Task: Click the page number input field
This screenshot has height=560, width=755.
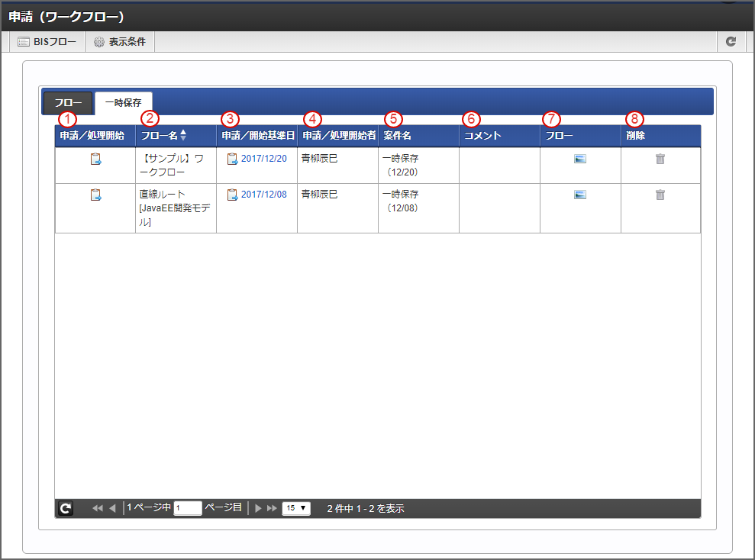Action: 188,508
